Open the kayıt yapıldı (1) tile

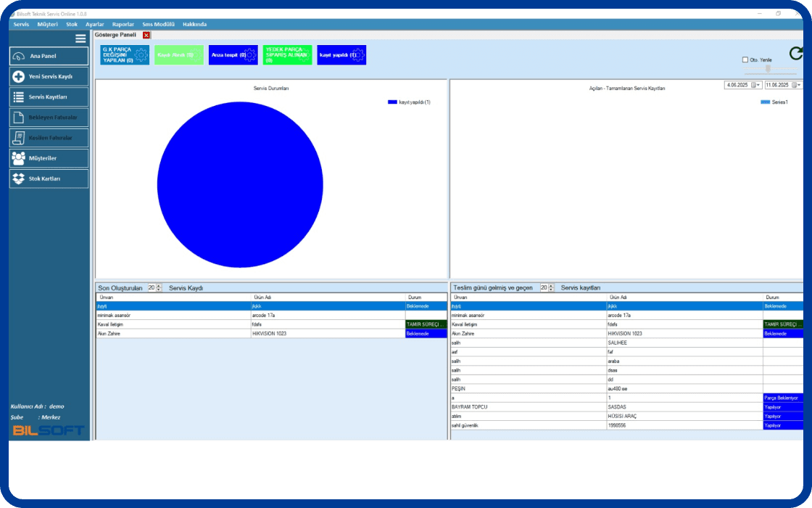tap(341, 55)
